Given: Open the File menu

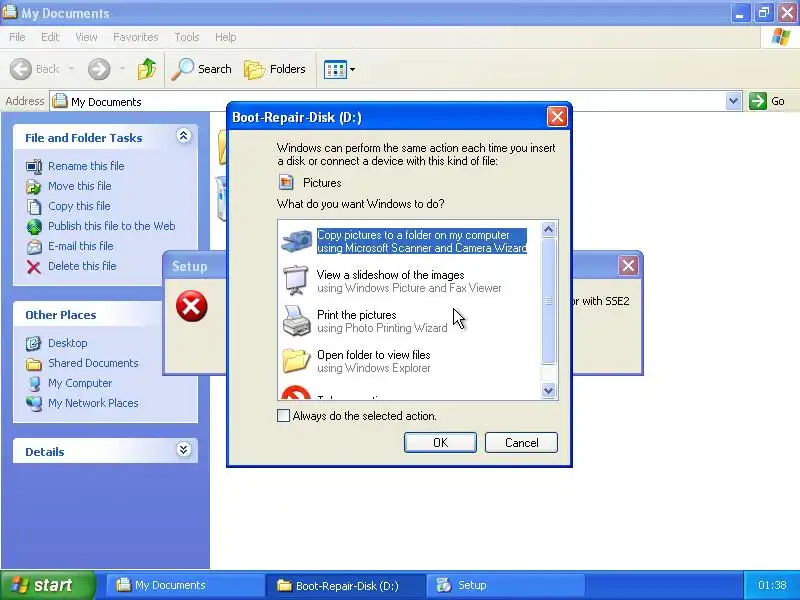Looking at the screenshot, I should click(x=17, y=37).
